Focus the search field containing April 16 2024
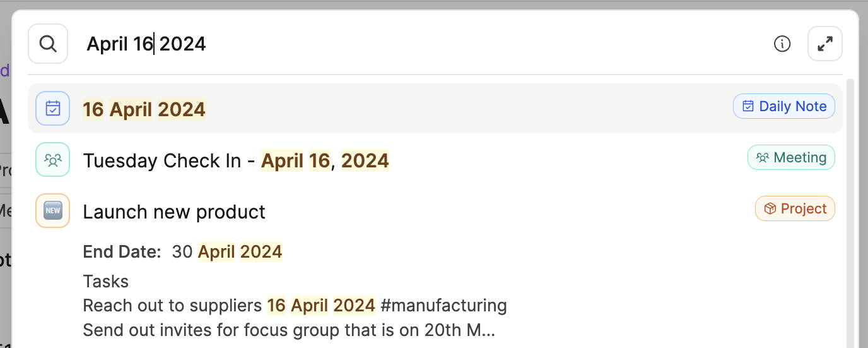 point(378,44)
